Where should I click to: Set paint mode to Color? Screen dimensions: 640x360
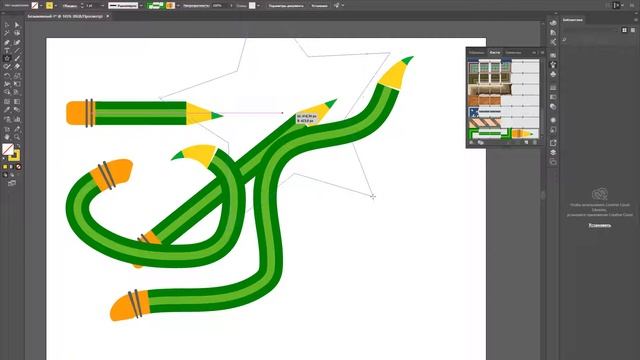pyautogui.click(x=5, y=167)
